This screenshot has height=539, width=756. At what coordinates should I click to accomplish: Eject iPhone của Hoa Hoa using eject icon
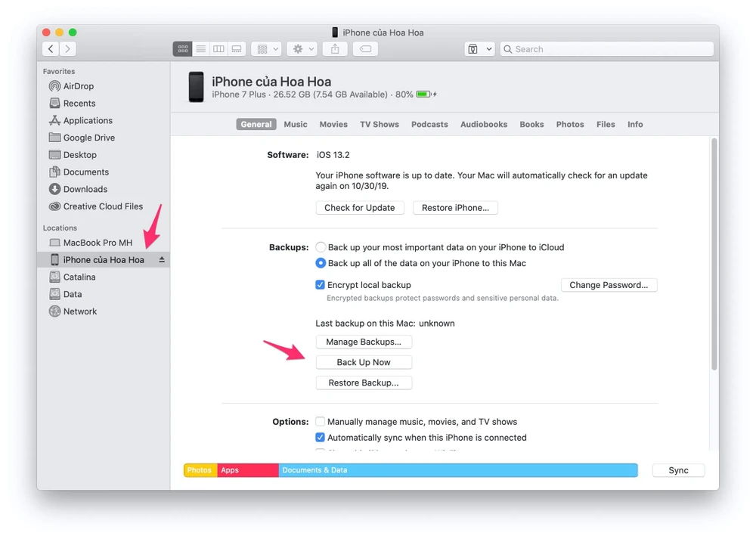click(161, 260)
